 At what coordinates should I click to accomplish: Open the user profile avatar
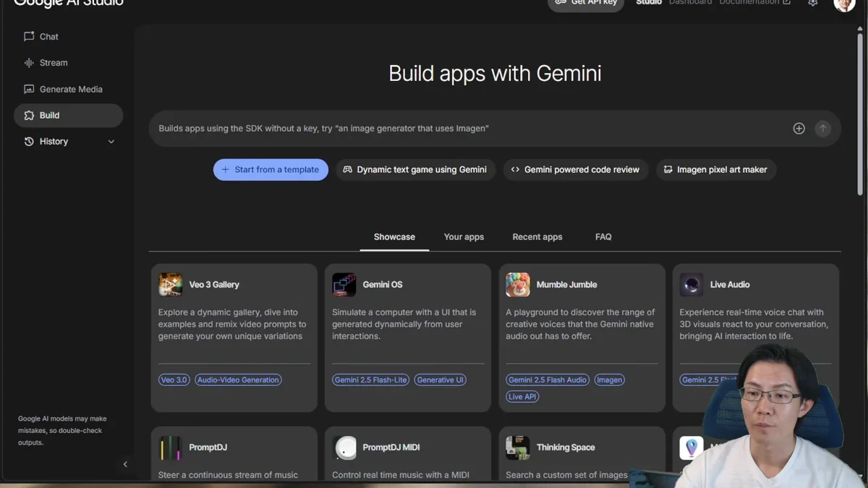(x=844, y=4)
